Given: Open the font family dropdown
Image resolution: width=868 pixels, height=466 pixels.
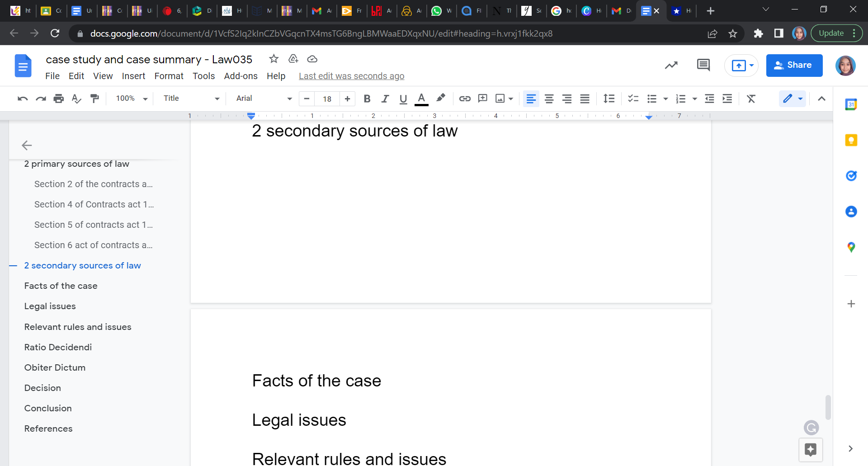Looking at the screenshot, I should (262, 98).
